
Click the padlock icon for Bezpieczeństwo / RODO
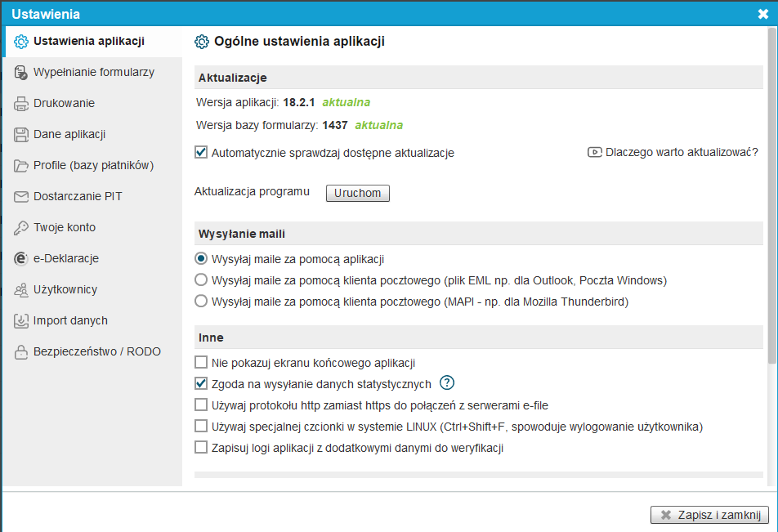[21, 352]
